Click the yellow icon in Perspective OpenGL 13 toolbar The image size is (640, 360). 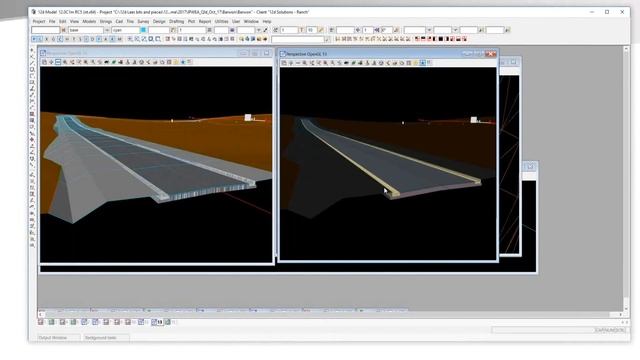click(416, 63)
